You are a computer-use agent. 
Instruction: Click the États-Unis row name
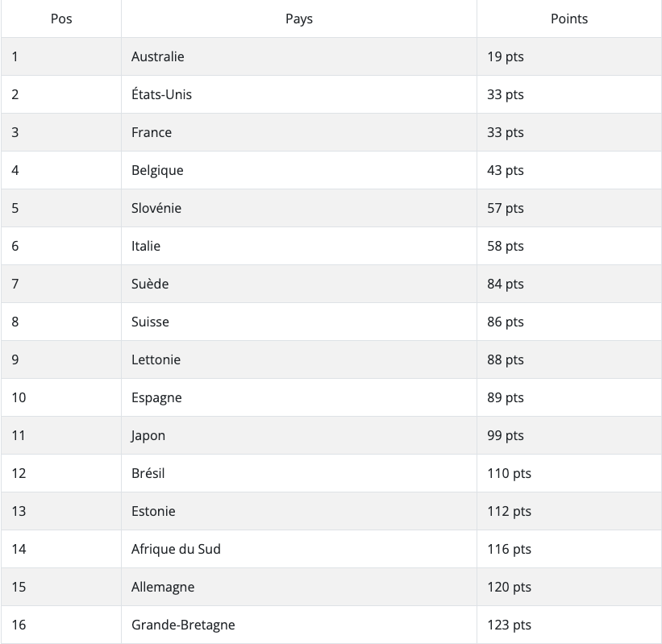[x=161, y=94]
